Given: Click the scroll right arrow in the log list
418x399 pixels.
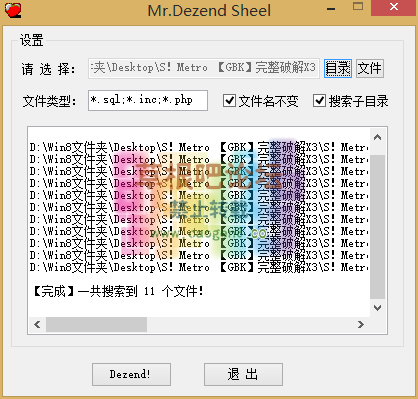Looking at the screenshot, I should (361, 324).
